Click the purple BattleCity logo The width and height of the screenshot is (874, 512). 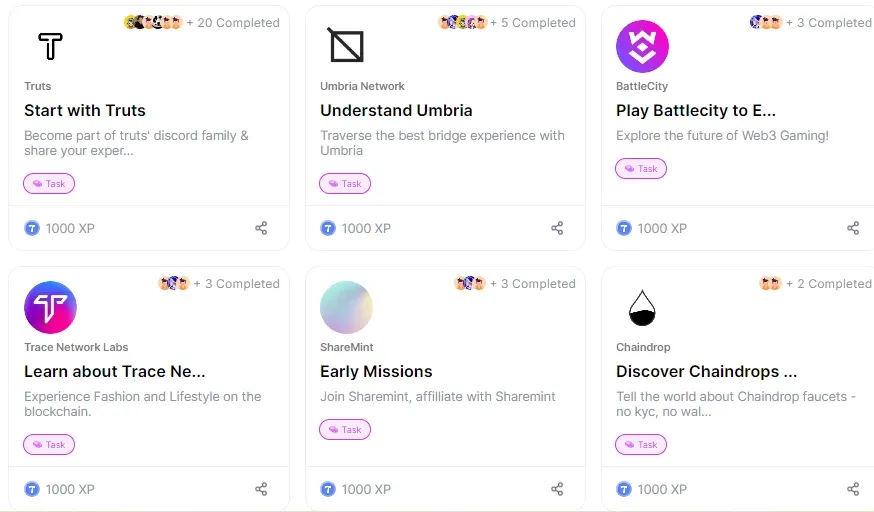[642, 46]
